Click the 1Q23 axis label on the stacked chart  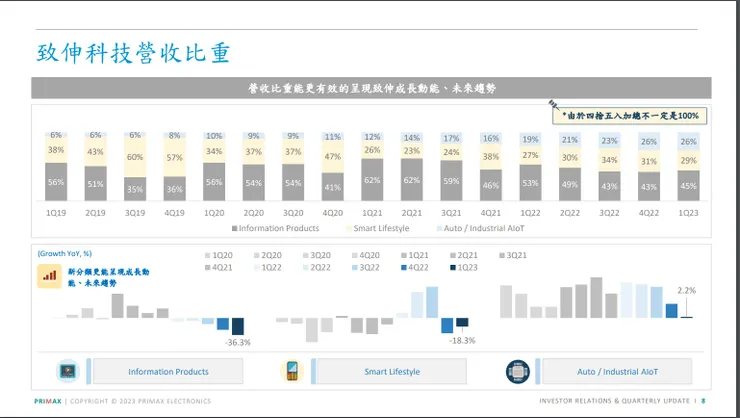coord(688,213)
